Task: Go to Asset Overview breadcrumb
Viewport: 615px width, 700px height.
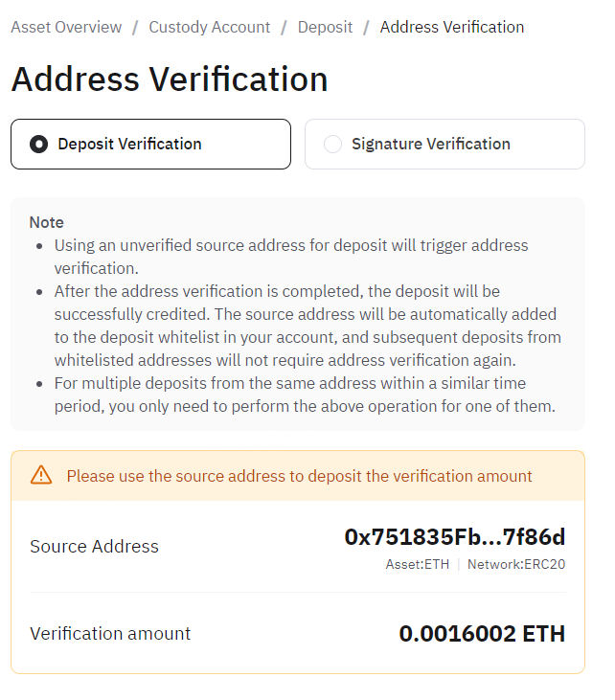Action: coord(66,27)
